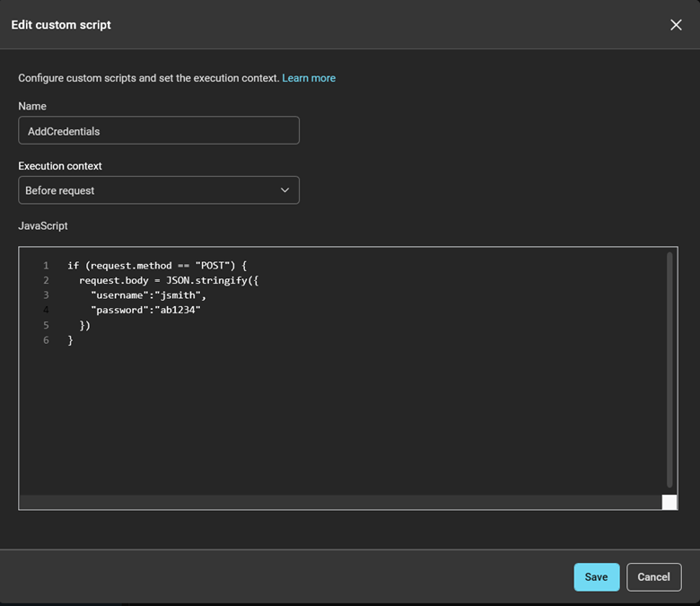Click line number 4 in the gutter
This screenshot has height=606, width=700.
(46, 310)
